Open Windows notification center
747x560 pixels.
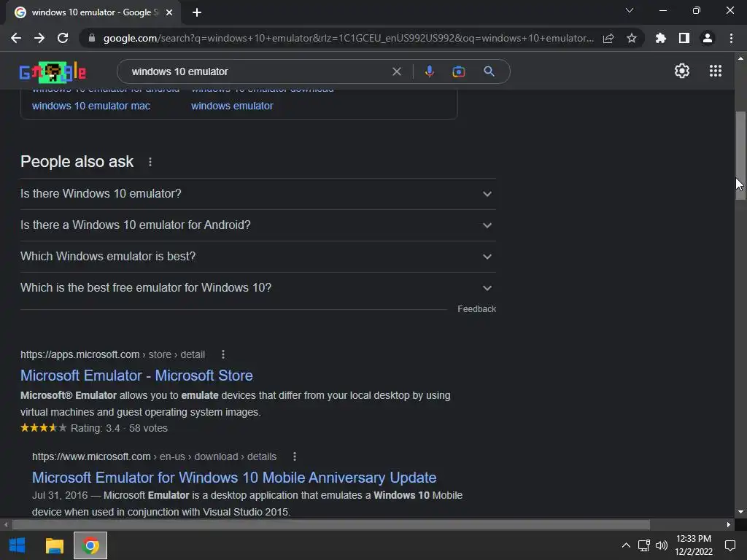[x=729, y=545]
